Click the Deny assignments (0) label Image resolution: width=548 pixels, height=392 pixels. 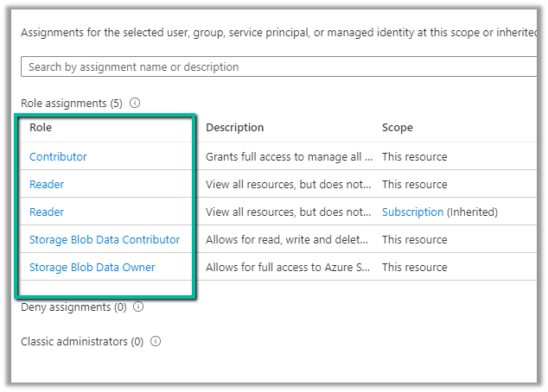click(x=73, y=307)
